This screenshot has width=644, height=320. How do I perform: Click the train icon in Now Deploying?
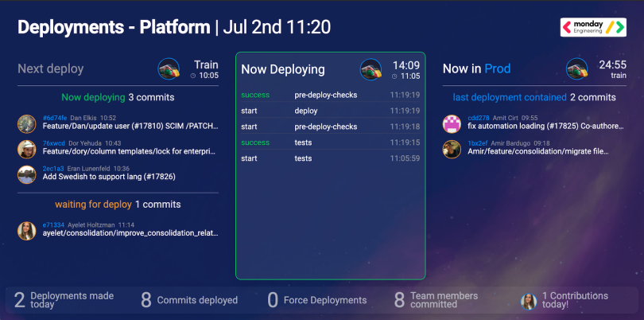370,69
